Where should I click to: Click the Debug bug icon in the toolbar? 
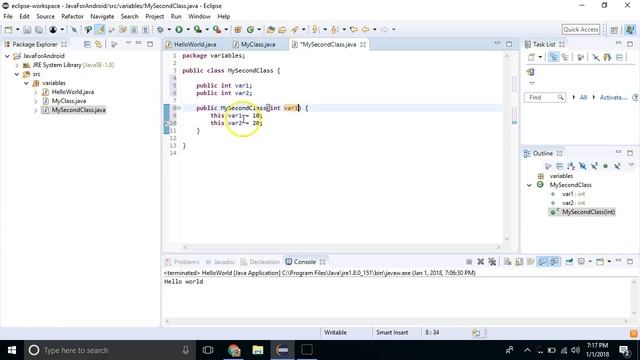point(160,29)
